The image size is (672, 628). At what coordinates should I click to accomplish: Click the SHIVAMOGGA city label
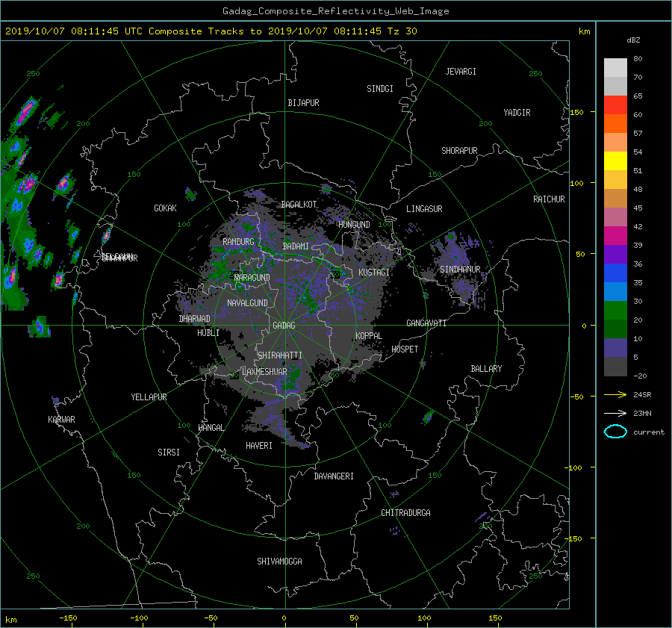click(279, 561)
